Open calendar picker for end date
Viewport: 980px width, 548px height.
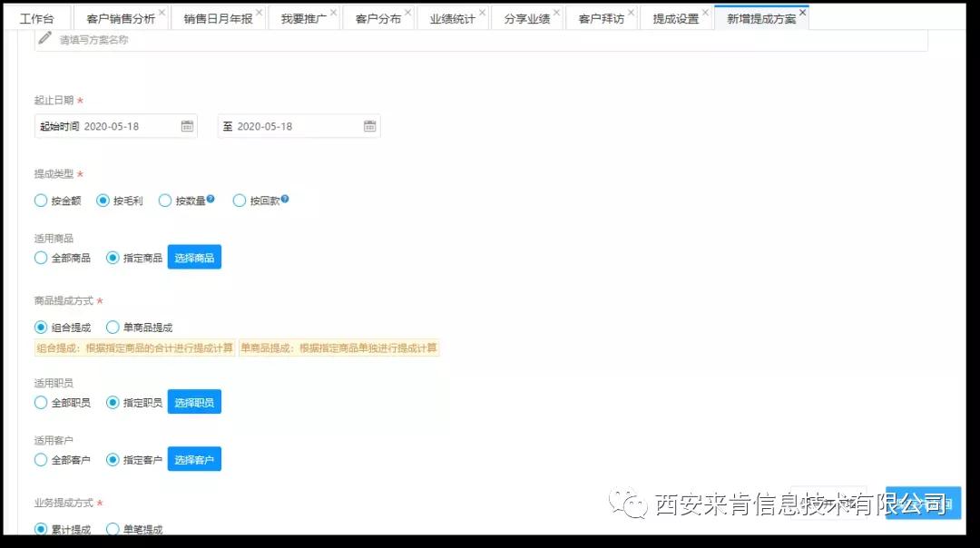(369, 126)
